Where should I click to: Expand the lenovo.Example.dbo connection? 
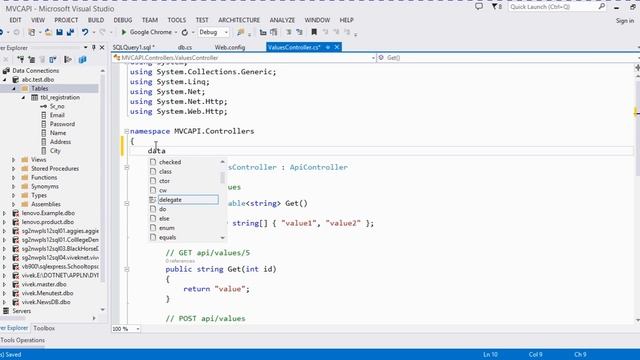[x=5, y=213]
